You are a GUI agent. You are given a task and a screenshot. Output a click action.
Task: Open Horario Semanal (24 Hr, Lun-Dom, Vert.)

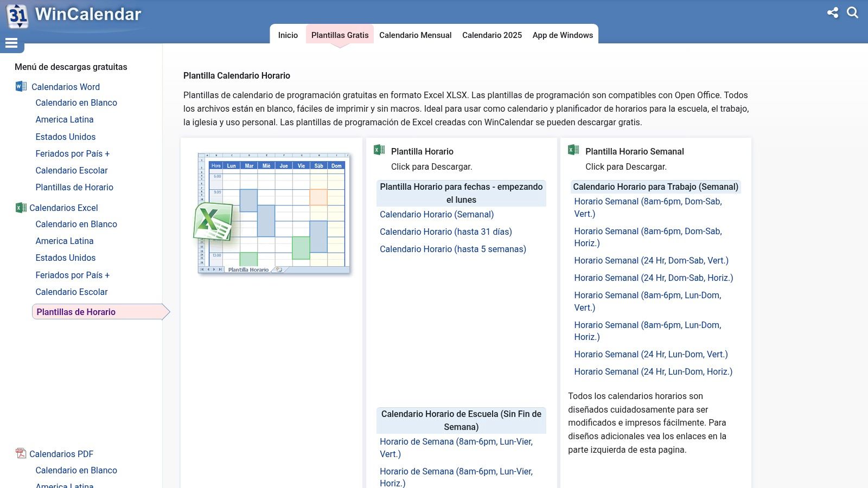[x=651, y=354]
